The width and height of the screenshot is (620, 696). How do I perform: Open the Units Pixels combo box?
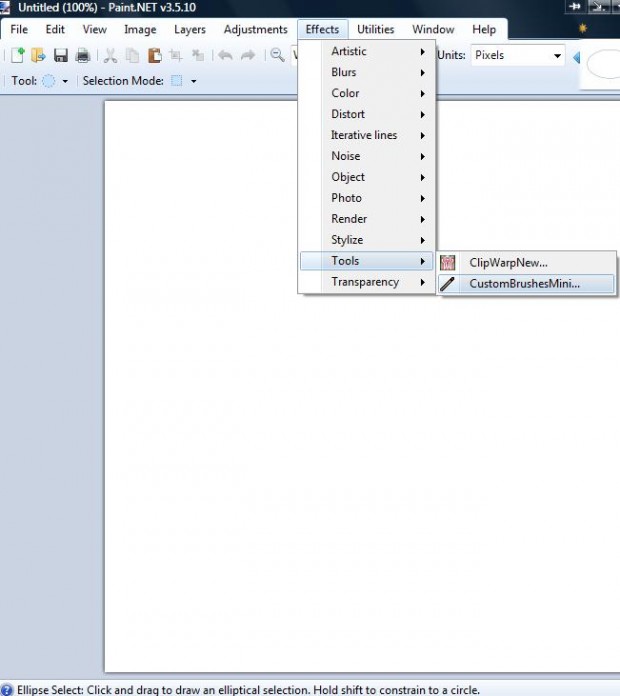pos(517,55)
